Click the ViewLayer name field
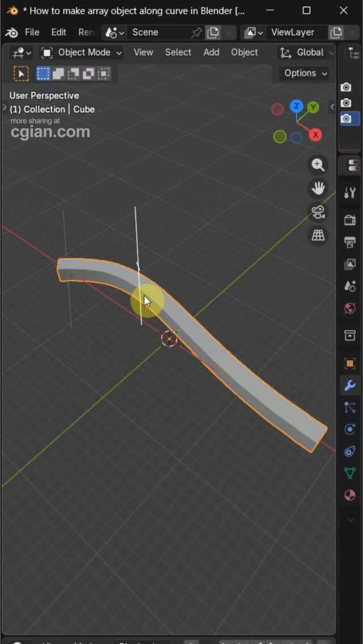Viewport: 363px width, 644px height. tap(297, 32)
